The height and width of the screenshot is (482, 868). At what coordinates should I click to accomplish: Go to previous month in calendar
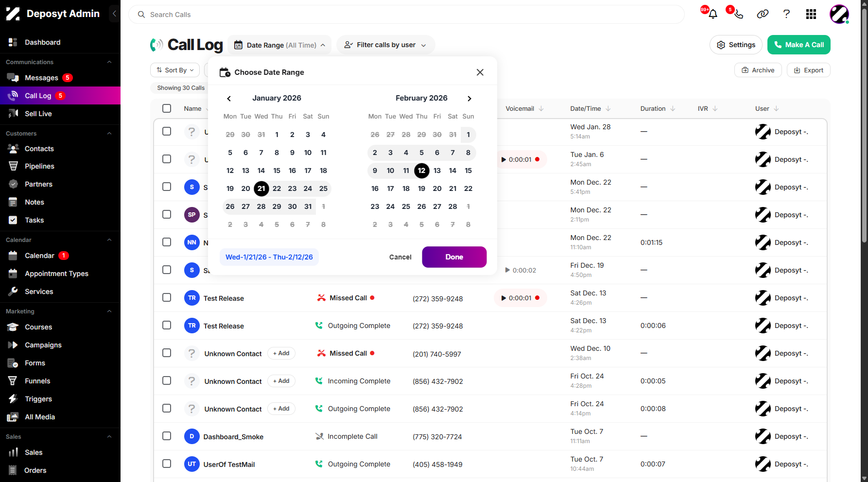229,99
